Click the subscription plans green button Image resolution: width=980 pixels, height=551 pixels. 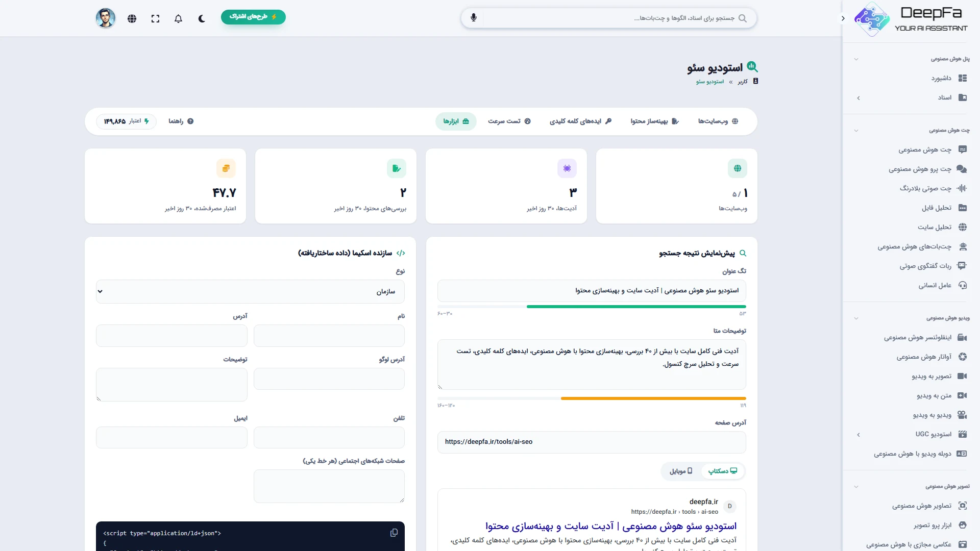point(253,17)
